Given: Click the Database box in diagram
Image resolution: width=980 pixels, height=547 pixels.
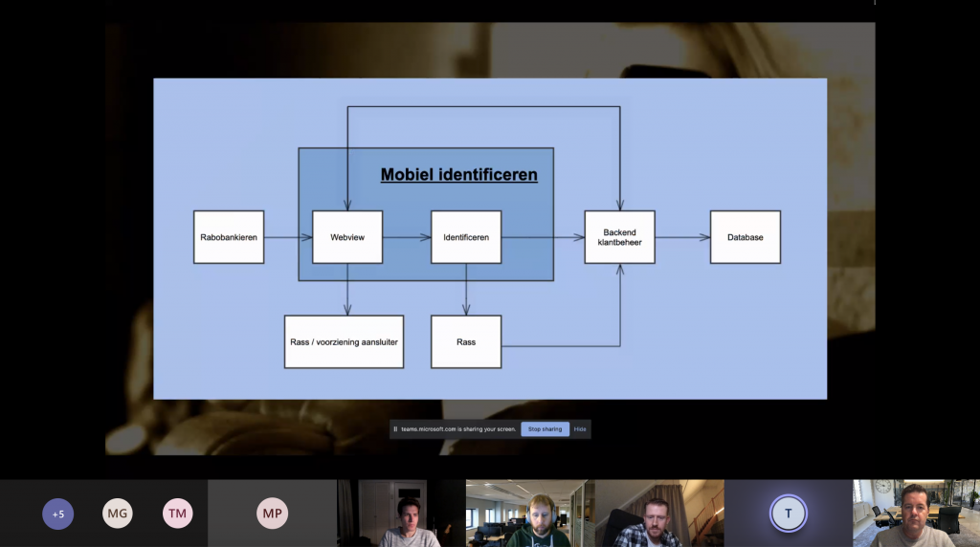Looking at the screenshot, I should click(746, 237).
